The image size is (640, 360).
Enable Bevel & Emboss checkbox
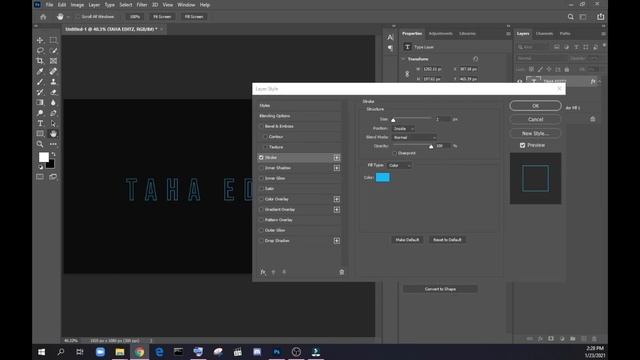coord(261,127)
